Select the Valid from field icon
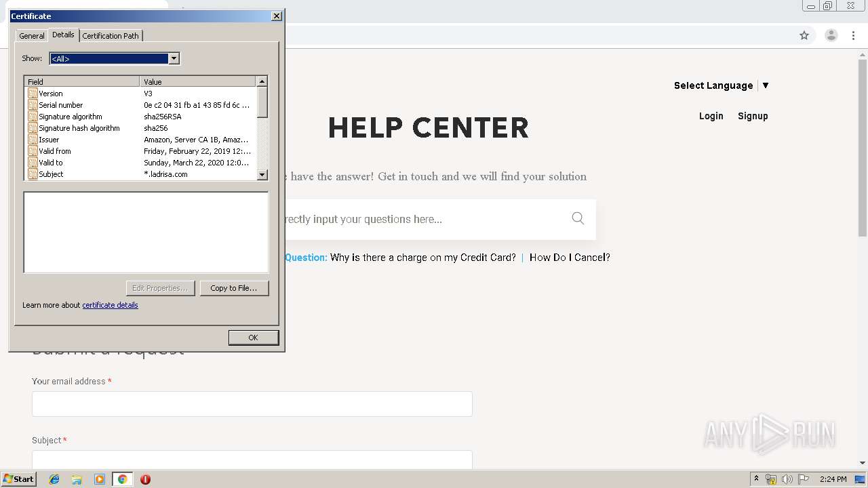Image resolution: width=868 pixels, height=488 pixels. click(33, 151)
